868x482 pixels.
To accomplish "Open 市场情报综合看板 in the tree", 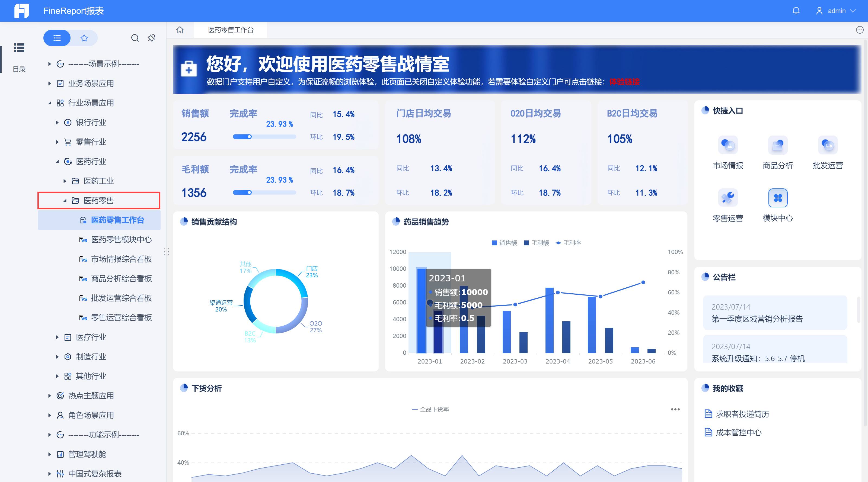I will click(121, 259).
